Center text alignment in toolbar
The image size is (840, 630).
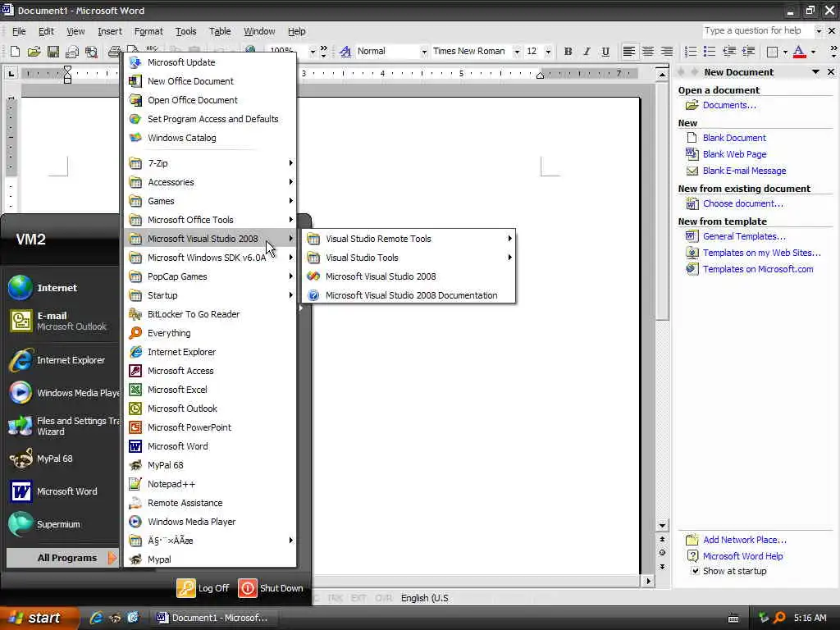pyautogui.click(x=648, y=52)
